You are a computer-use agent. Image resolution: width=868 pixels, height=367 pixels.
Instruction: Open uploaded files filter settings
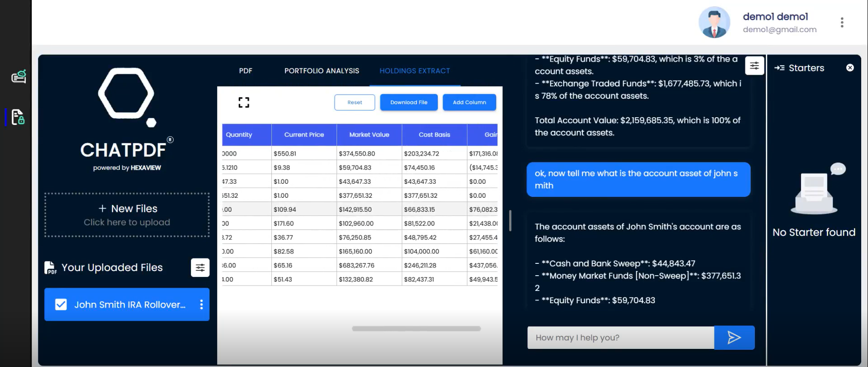tap(200, 267)
